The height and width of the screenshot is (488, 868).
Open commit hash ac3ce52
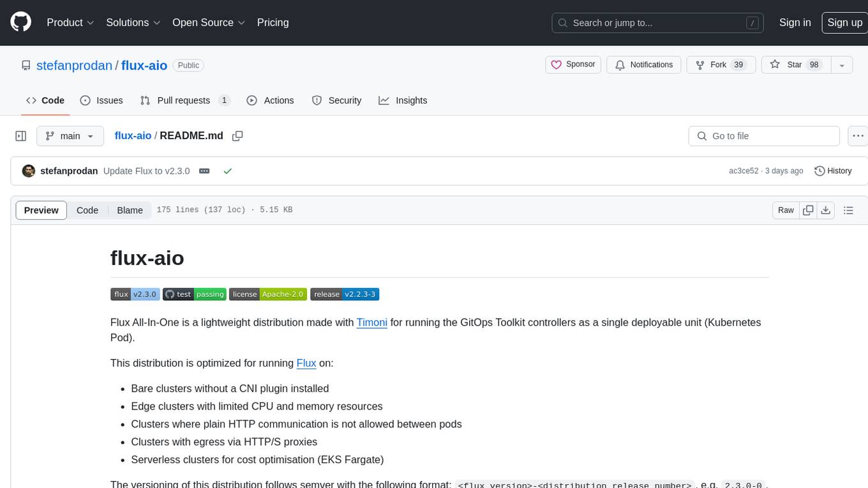tap(744, 171)
